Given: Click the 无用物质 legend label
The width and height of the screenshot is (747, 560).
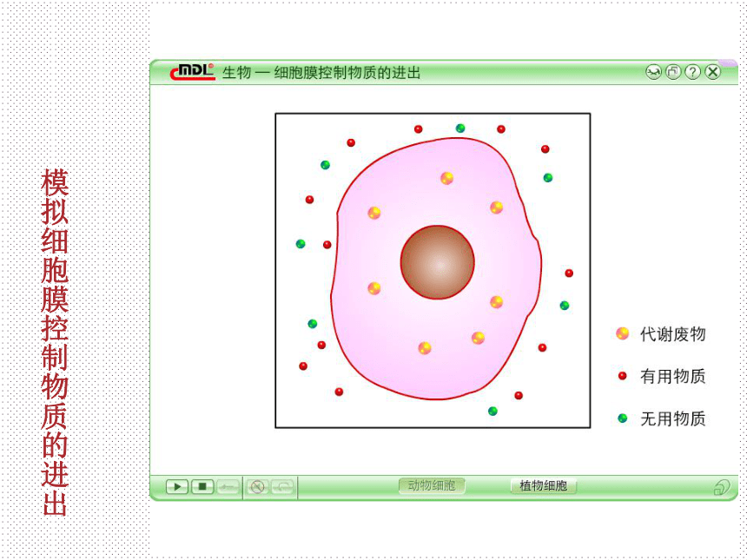Looking at the screenshot, I should (672, 418).
